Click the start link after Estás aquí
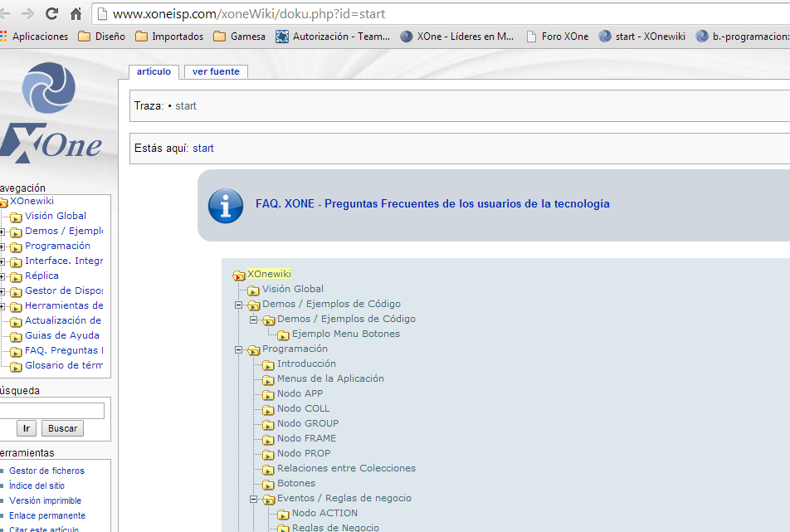790x532 pixels. (203, 148)
